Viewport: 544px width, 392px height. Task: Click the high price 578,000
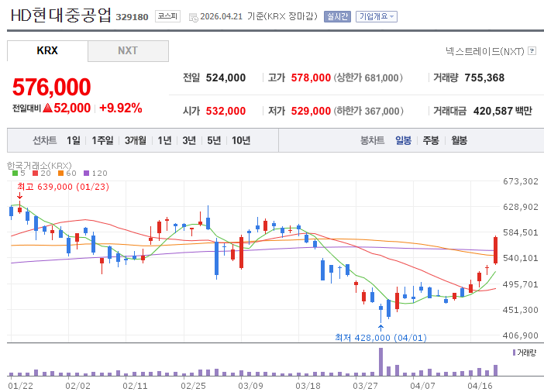coord(311,77)
